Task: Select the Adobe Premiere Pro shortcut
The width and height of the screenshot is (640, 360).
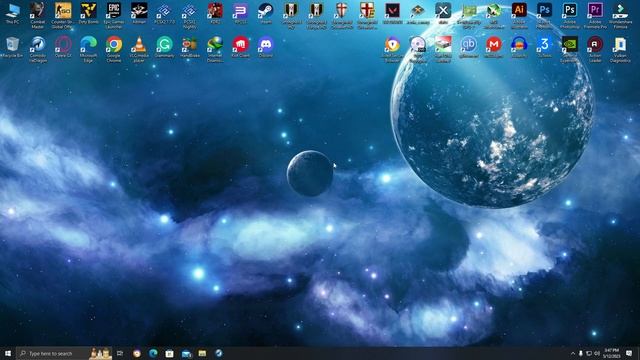Action: pyautogui.click(x=595, y=16)
